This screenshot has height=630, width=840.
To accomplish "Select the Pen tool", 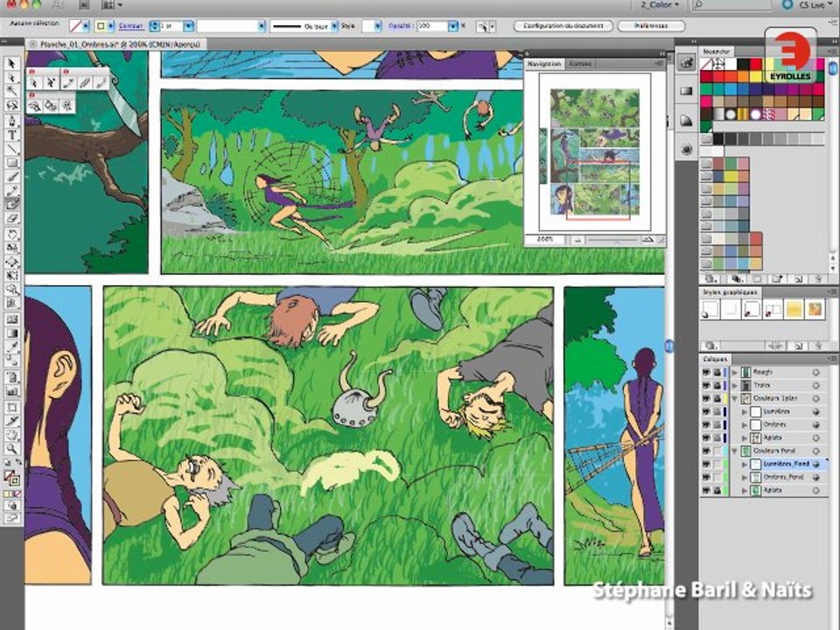I will click(12, 120).
